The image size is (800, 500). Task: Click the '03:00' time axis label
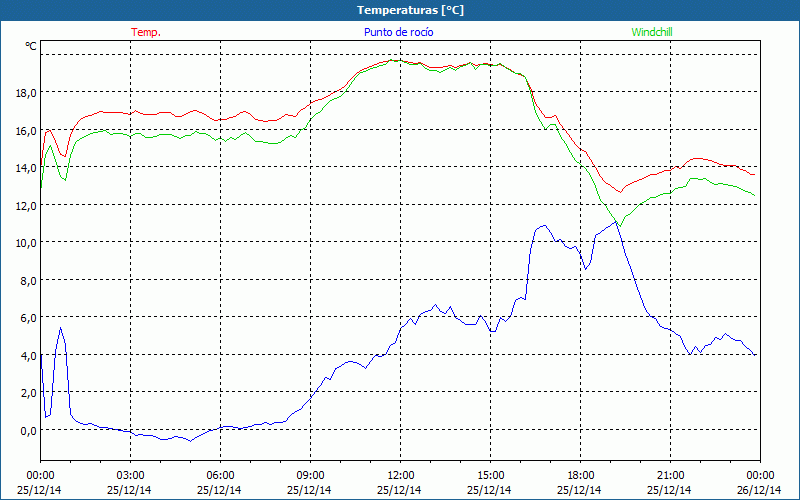[130, 476]
